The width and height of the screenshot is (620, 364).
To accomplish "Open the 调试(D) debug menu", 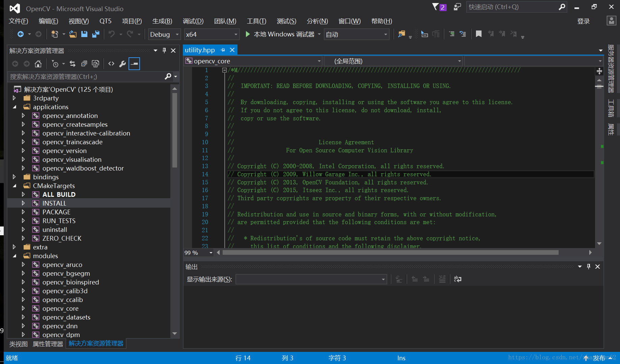I will 193,21.
